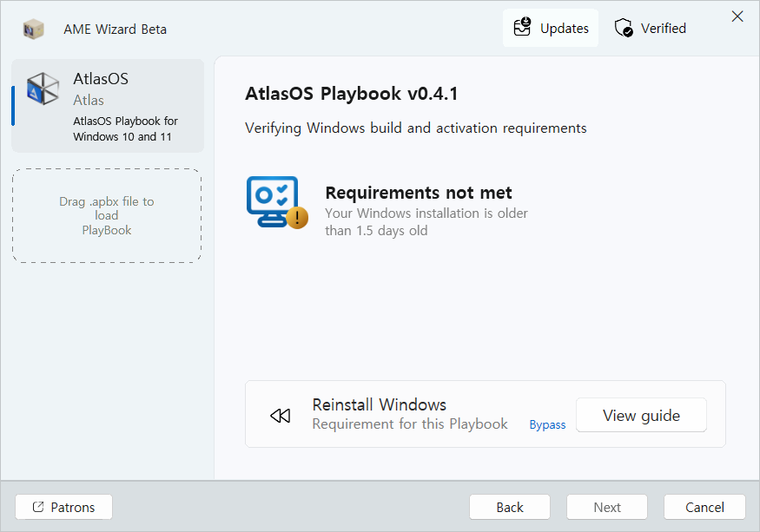Viewport: 760px width, 532px height.
Task: Click the 'Reinstall Windows' label
Action: (x=379, y=404)
